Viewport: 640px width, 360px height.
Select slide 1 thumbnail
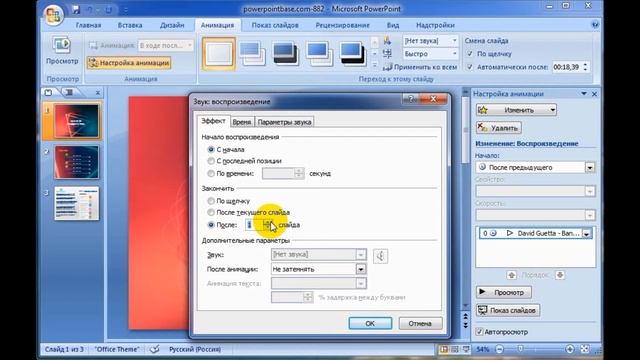(x=76, y=121)
